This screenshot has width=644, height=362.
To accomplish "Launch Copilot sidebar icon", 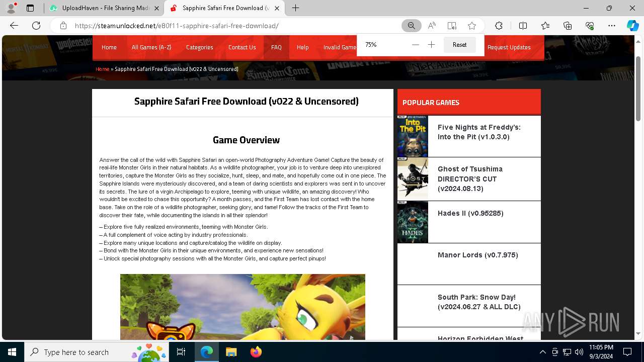I will (x=632, y=26).
